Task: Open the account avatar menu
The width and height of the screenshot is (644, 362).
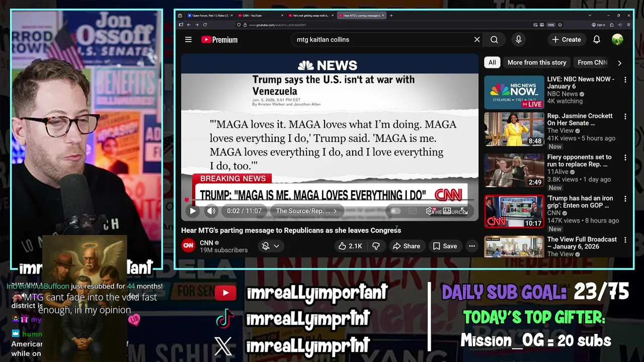Action: pos(617,40)
